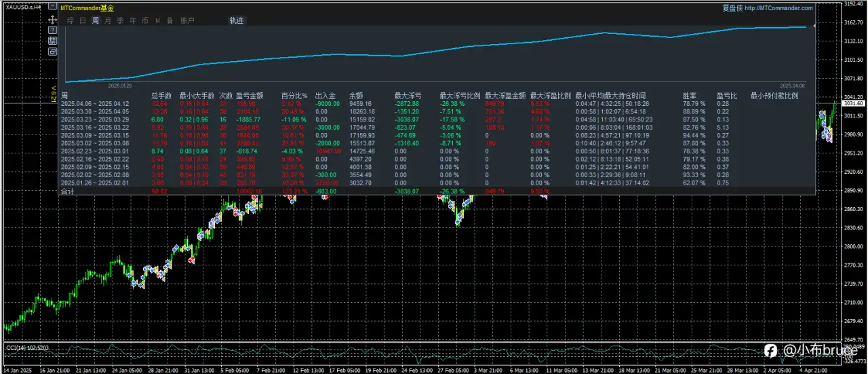
Task: Click the max floating loss value -3038.07 in 03.23 row
Action: pyautogui.click(x=407, y=118)
